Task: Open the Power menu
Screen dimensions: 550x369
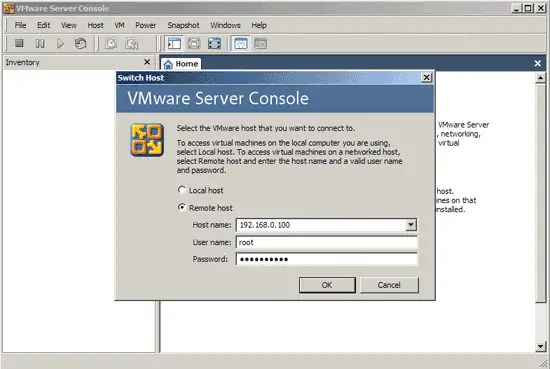Action: click(x=146, y=25)
